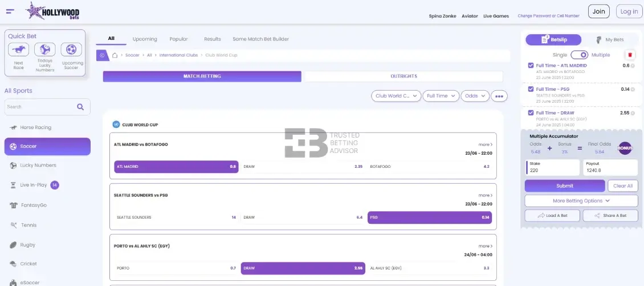The height and width of the screenshot is (286, 644).
Task: Open the My Bets tab
Action: pos(610,40)
